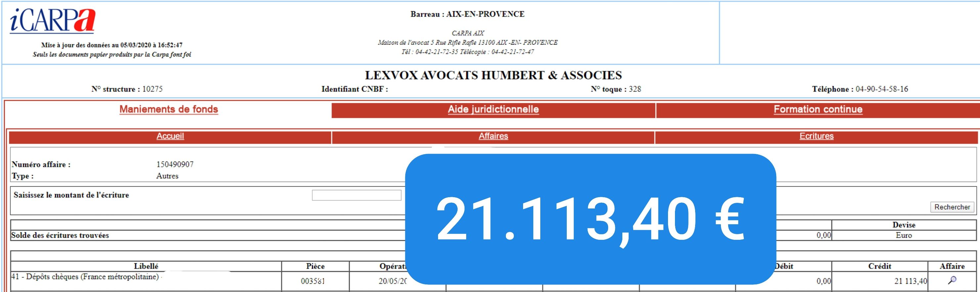Select the N° toque value 328
The image size is (980, 292).
(635, 89)
